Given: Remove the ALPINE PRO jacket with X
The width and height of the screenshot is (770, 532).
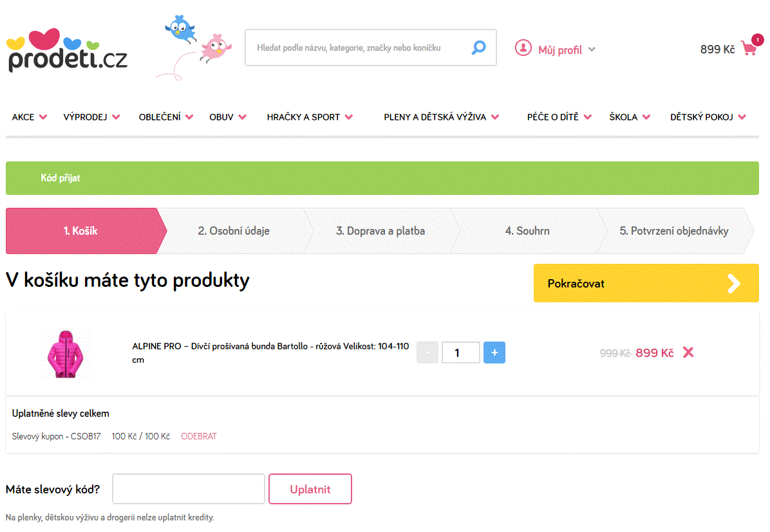Looking at the screenshot, I should tap(688, 353).
